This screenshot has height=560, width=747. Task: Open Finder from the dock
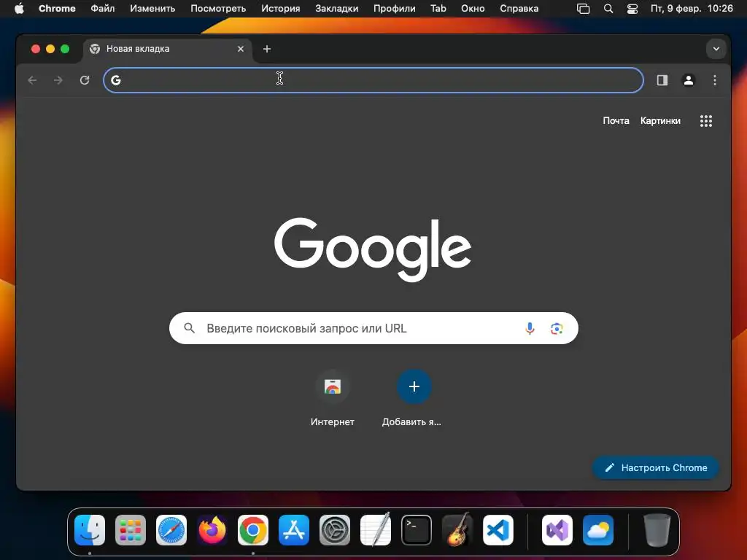(90, 530)
